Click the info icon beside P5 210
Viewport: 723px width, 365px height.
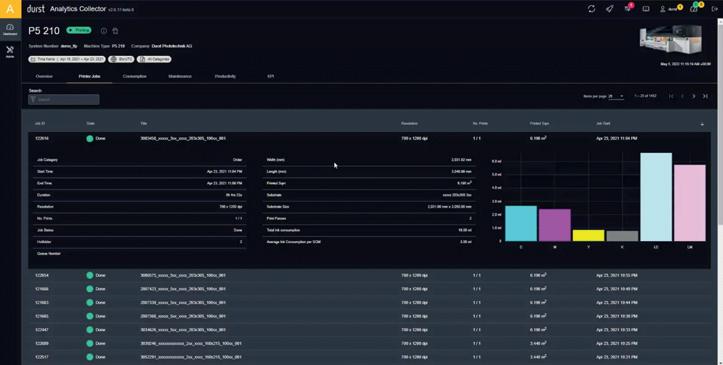click(x=104, y=31)
